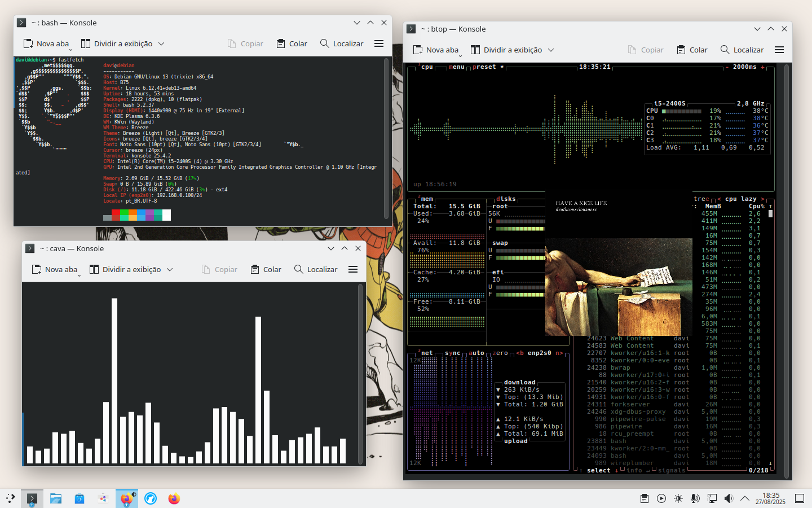This screenshot has height=508, width=812.
Task: Expand Dividir a exibição dropdown arrow in cava window
Action: [170, 269]
